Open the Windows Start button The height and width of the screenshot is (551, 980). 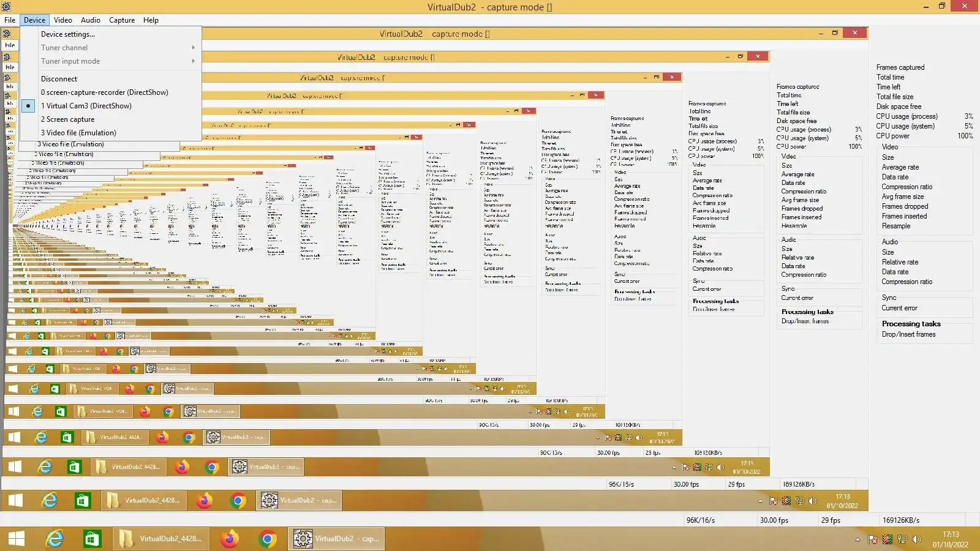click(x=17, y=539)
